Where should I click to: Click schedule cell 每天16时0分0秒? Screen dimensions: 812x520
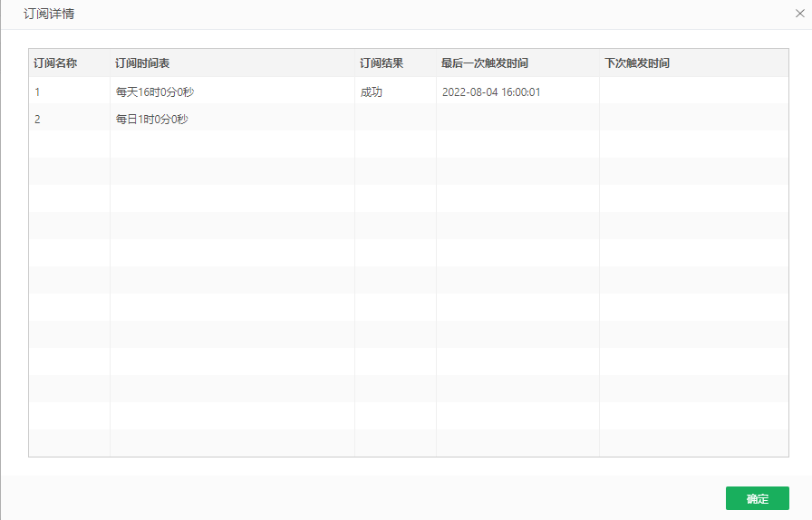(232, 92)
